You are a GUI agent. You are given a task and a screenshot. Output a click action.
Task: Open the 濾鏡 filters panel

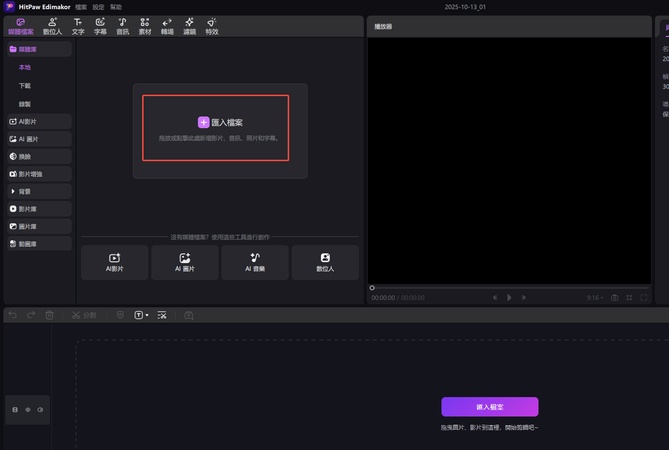click(189, 26)
